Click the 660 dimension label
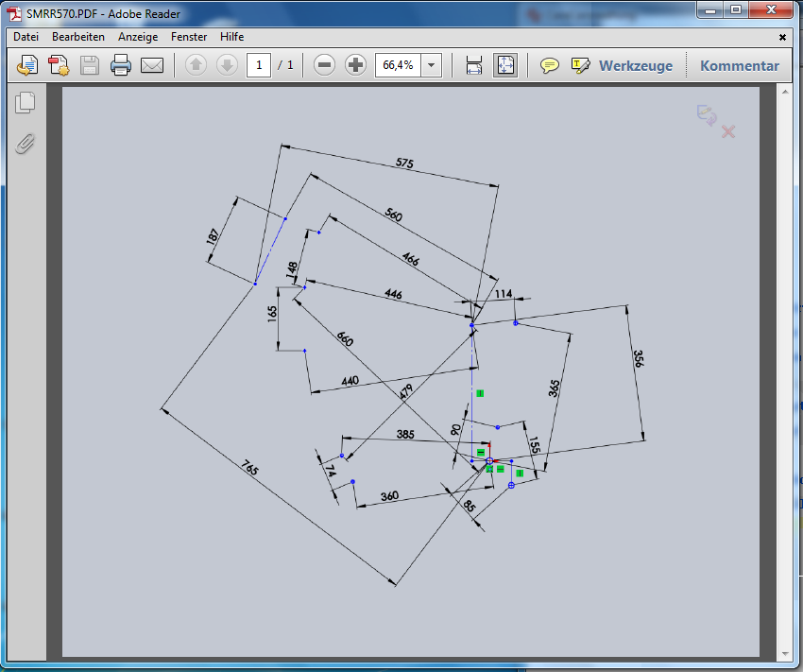803x672 pixels. (345, 338)
